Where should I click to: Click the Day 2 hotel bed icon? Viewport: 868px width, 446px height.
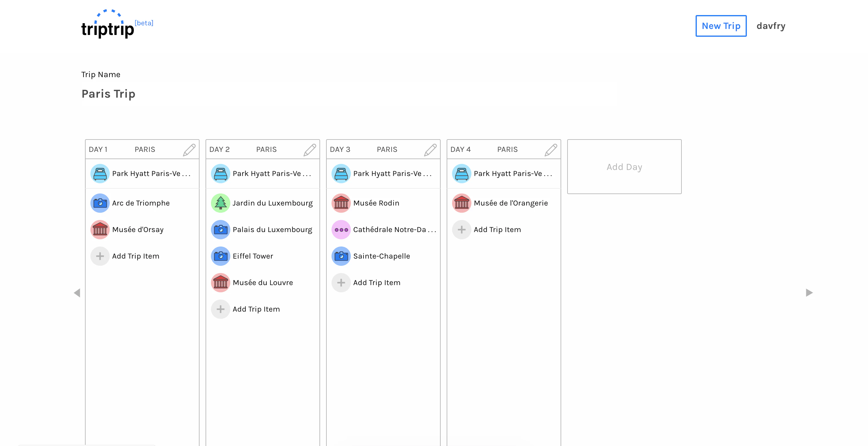click(220, 174)
